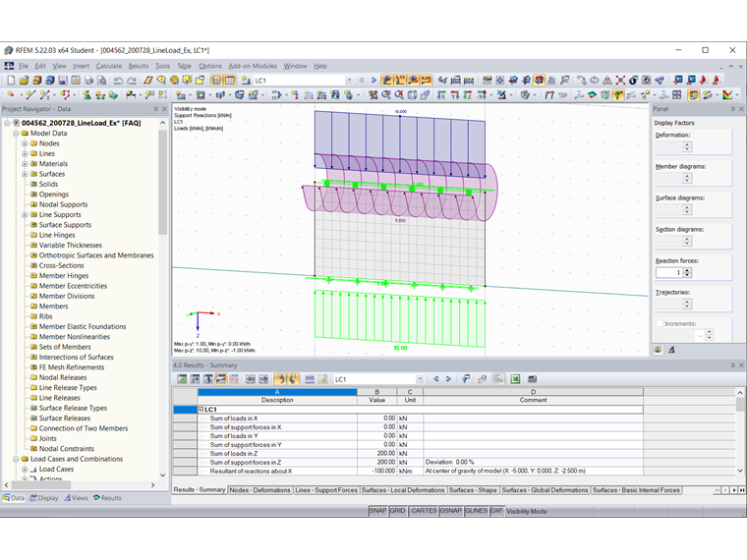Switch to Lines - Support Forces tab
This screenshot has height=560, width=747.
tap(326, 490)
